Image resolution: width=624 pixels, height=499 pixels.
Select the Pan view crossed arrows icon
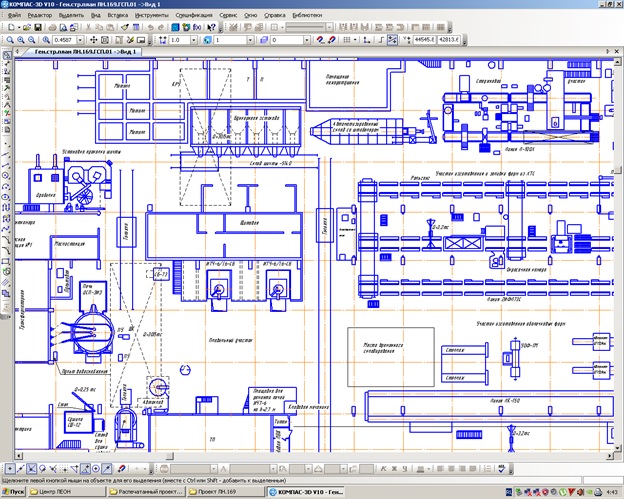point(94,40)
